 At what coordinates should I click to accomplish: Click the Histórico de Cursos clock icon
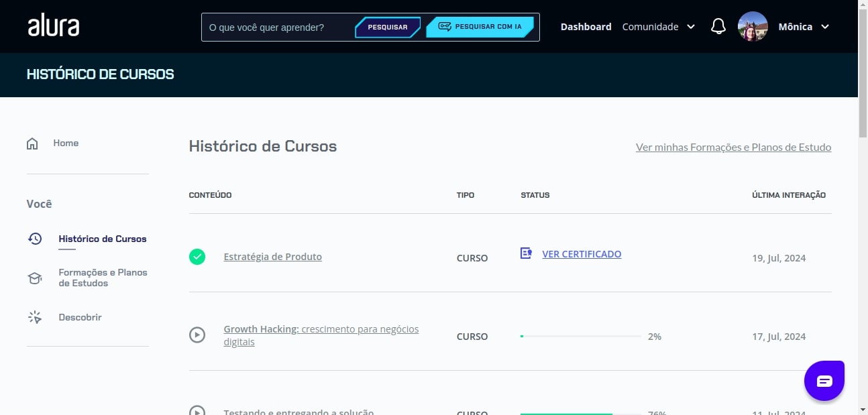coord(35,239)
